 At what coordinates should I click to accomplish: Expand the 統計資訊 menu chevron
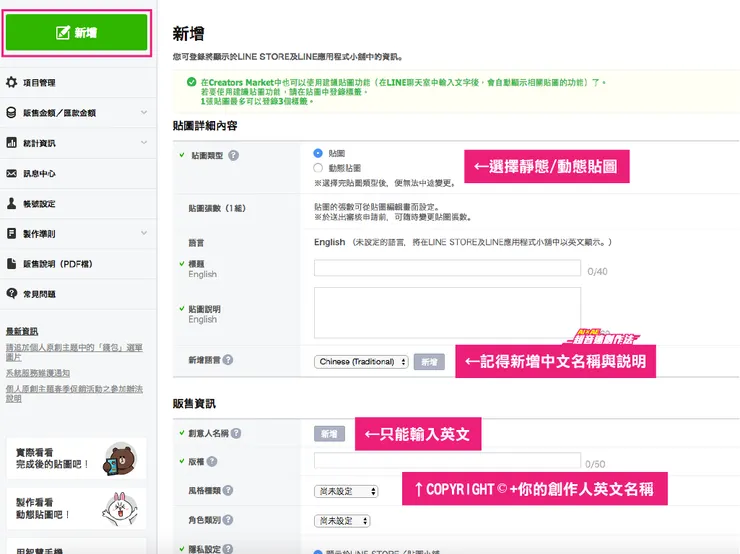(x=144, y=143)
